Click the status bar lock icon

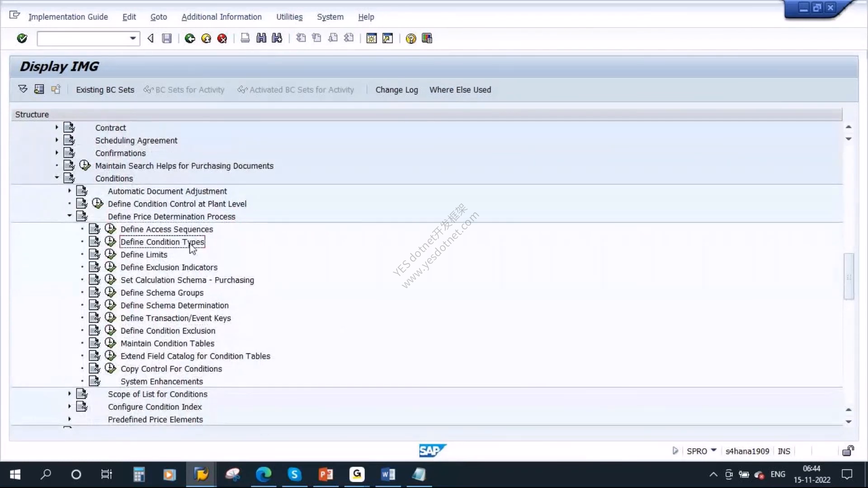click(x=848, y=450)
